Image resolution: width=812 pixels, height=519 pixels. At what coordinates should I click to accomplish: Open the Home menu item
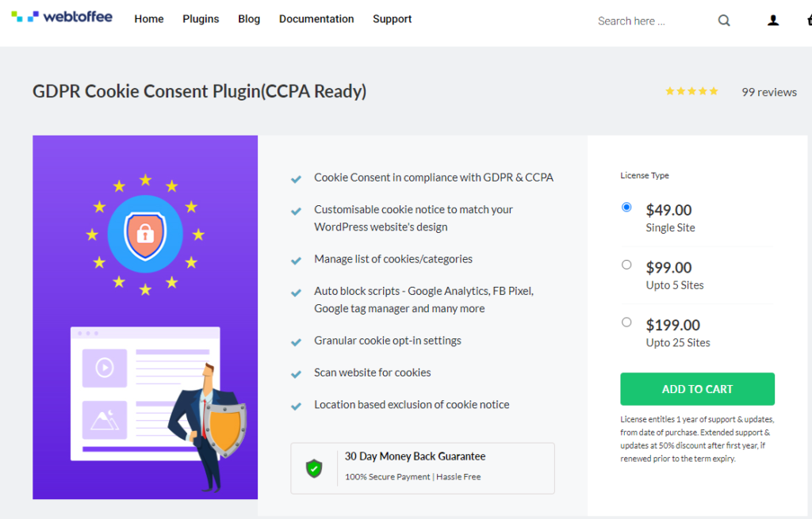click(149, 19)
